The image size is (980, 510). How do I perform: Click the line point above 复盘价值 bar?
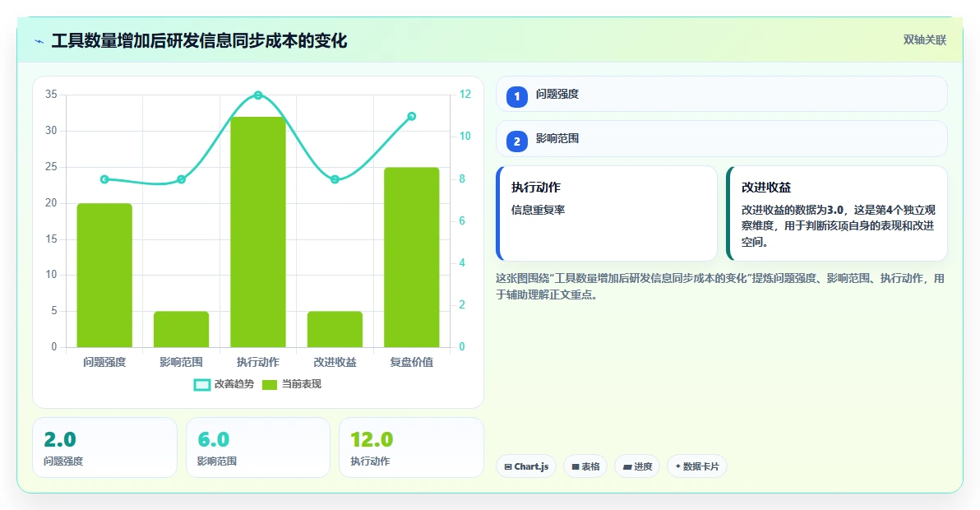pyautogui.click(x=411, y=116)
